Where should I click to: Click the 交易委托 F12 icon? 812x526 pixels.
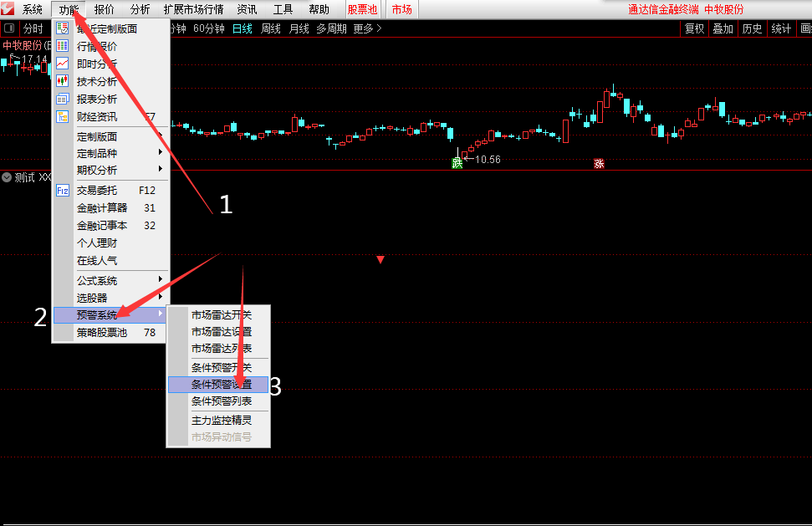tap(62, 190)
